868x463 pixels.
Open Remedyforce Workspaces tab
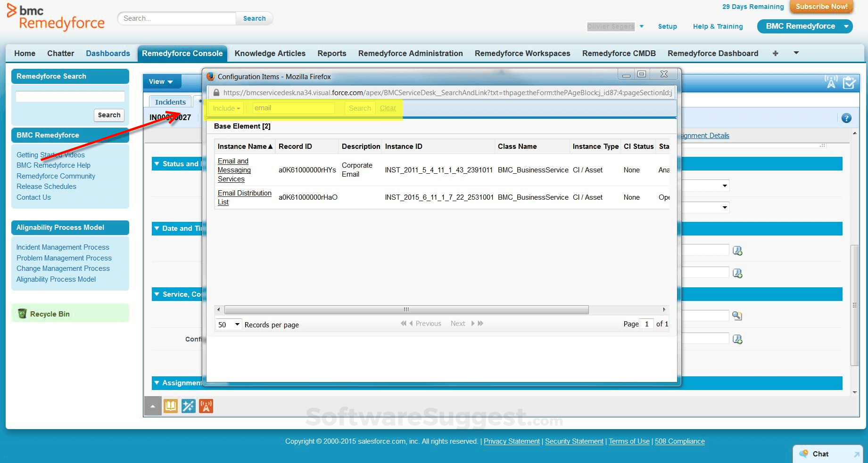point(522,53)
